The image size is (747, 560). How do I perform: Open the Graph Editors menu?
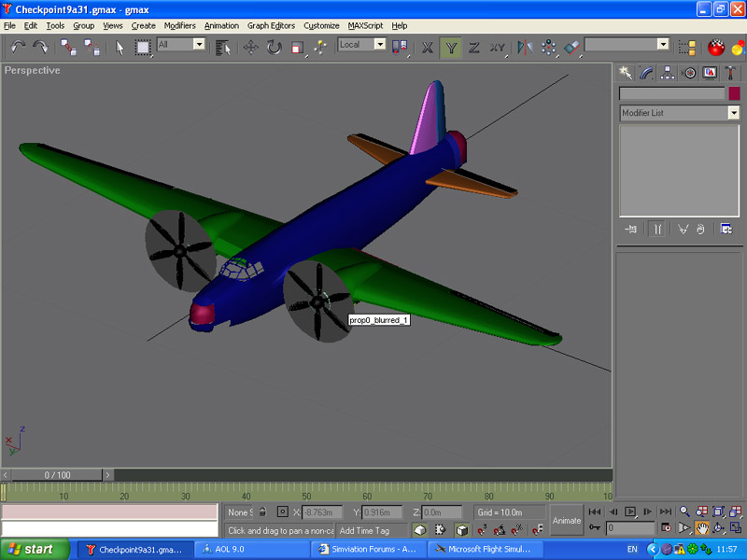click(x=270, y=25)
